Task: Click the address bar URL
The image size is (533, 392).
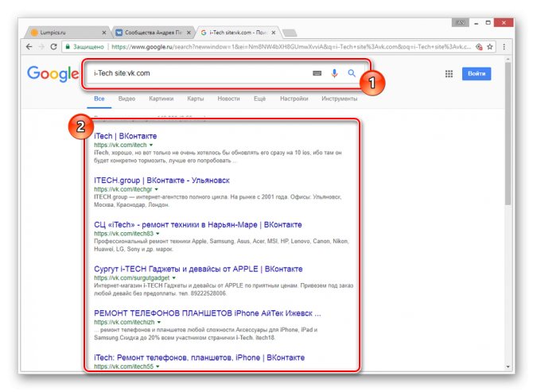Action: [x=291, y=47]
